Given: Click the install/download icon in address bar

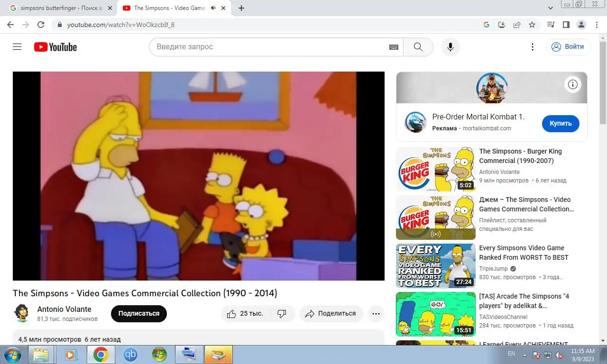Looking at the screenshot, I should pyautogui.click(x=502, y=25).
